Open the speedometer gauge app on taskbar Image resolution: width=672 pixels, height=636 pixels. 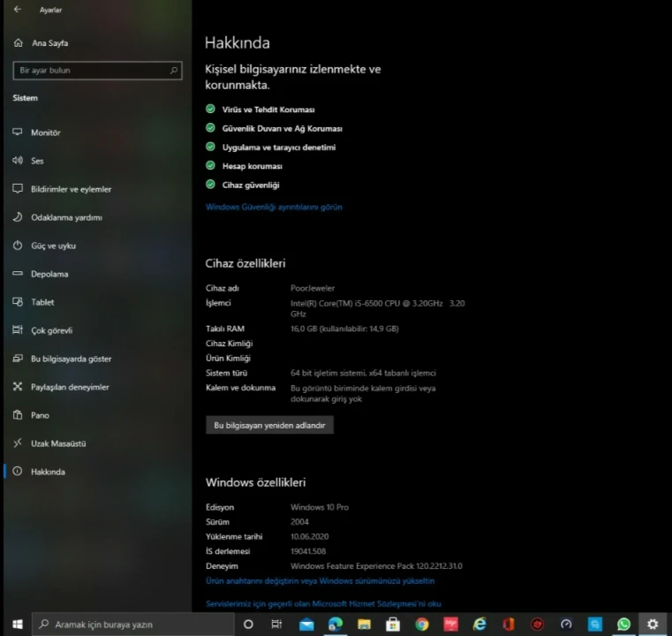pyautogui.click(x=566, y=625)
